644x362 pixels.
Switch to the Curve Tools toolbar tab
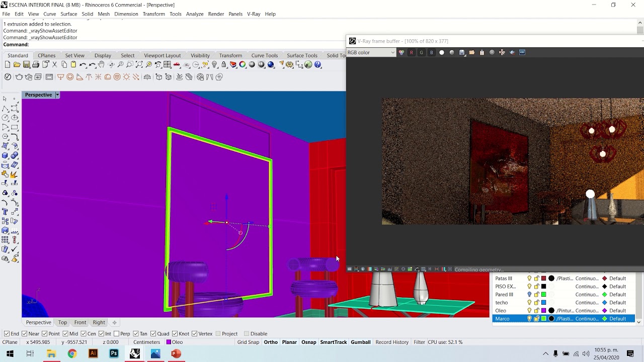pos(265,55)
